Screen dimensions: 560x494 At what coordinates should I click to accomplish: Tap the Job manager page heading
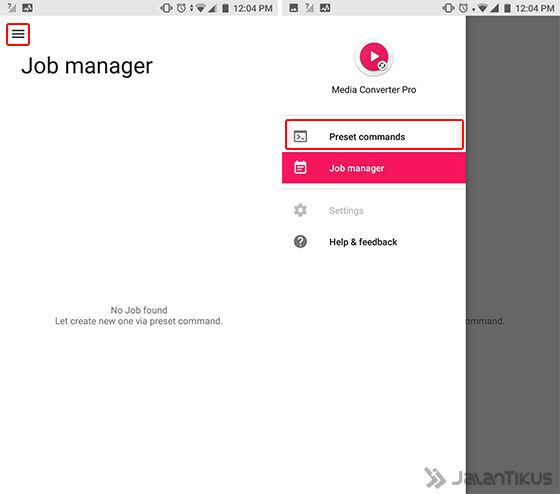[x=87, y=66]
